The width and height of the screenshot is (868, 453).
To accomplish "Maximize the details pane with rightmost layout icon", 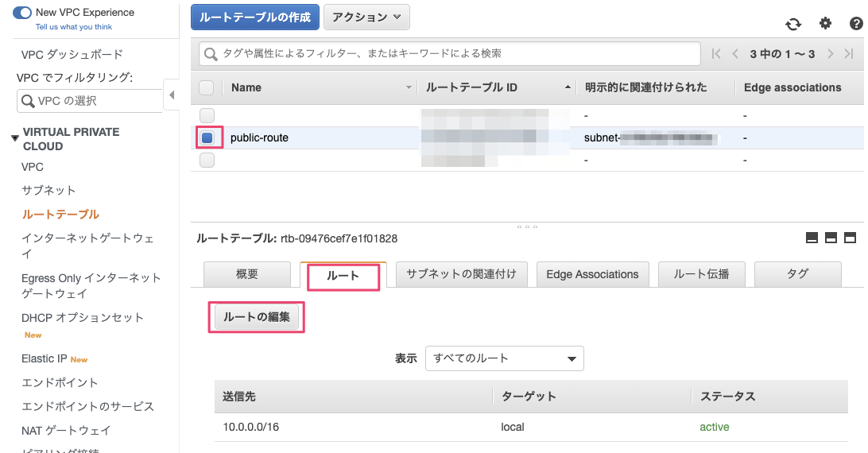I will click(x=850, y=238).
